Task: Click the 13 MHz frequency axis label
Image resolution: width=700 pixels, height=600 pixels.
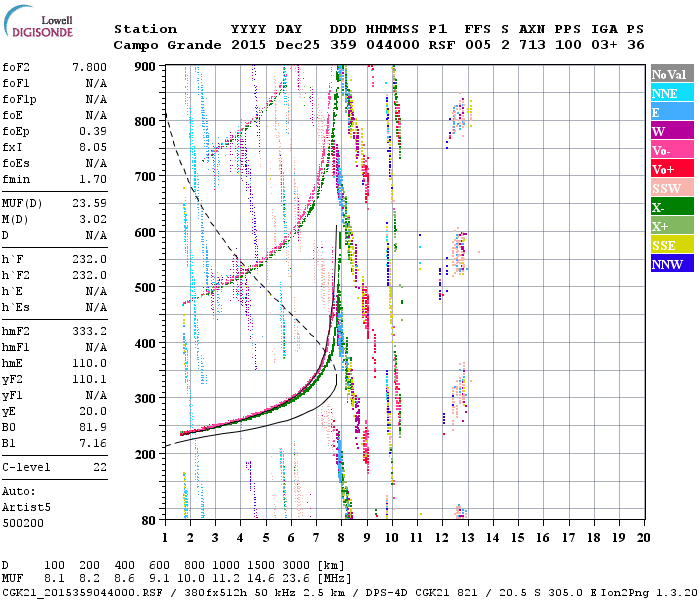Action: point(467,538)
